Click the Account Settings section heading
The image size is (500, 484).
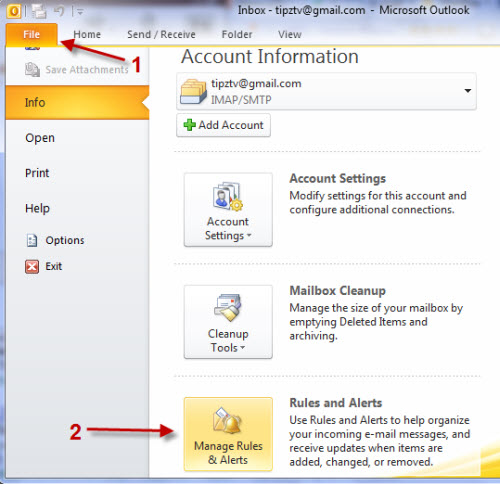tap(337, 178)
